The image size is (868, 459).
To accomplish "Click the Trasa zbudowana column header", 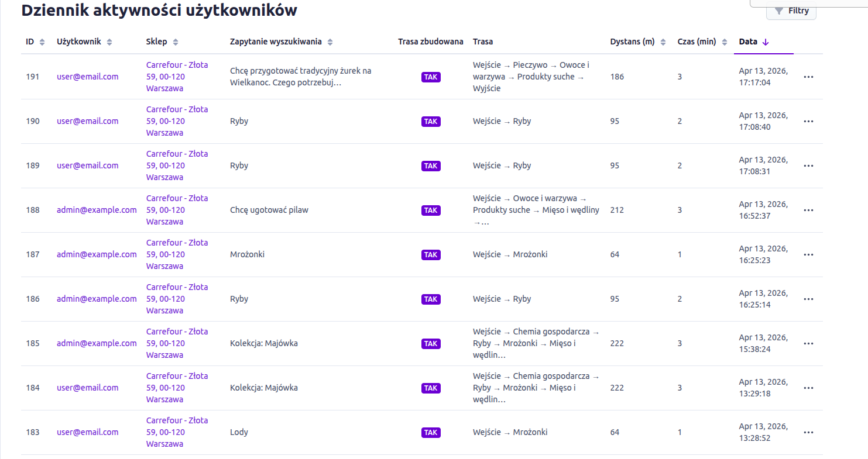I will pyautogui.click(x=430, y=42).
